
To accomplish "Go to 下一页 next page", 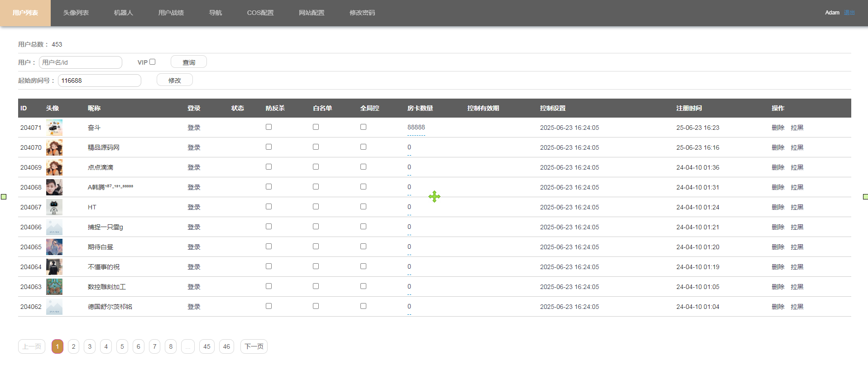I will 254,346.
